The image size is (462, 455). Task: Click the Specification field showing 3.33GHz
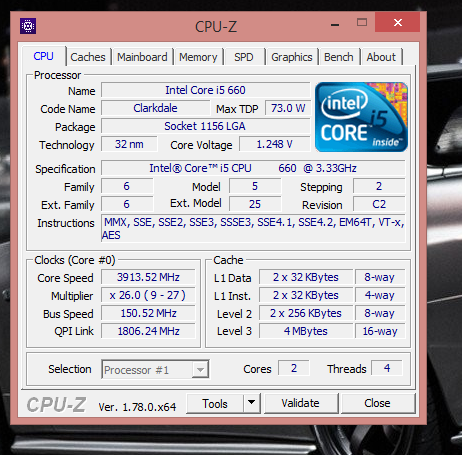point(253,168)
